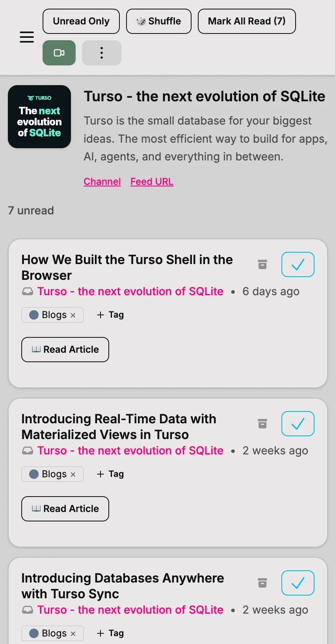The image size is (335, 644).
Task: Archive the Turso Sync article
Action: (x=262, y=583)
